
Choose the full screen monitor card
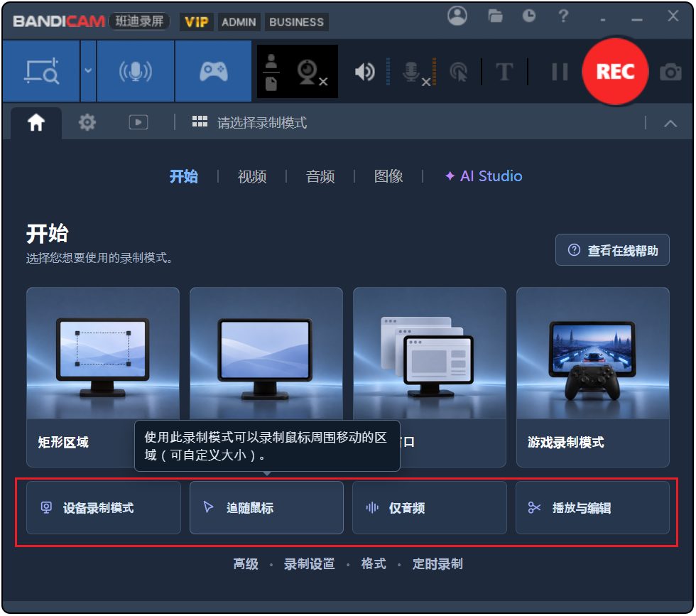pos(266,354)
